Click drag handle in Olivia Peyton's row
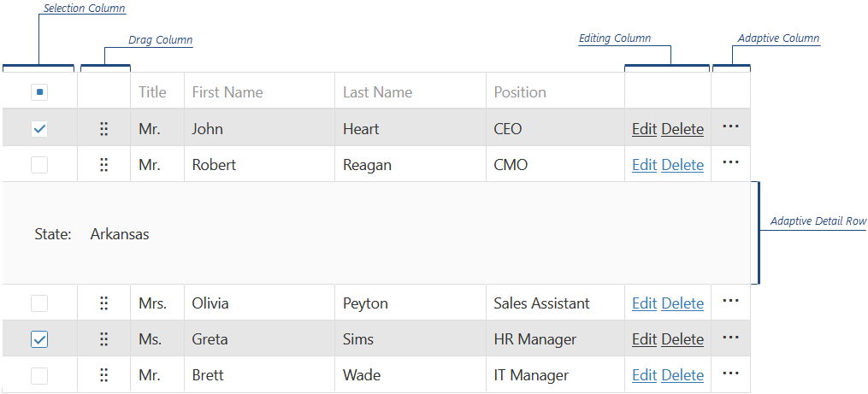The height and width of the screenshot is (394, 868). [x=103, y=303]
